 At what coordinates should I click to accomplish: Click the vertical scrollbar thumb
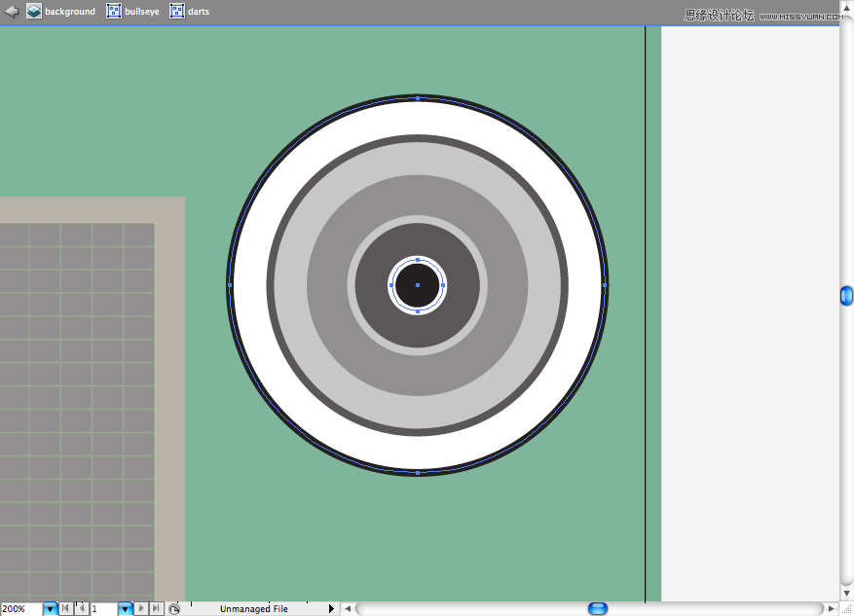coord(846,296)
